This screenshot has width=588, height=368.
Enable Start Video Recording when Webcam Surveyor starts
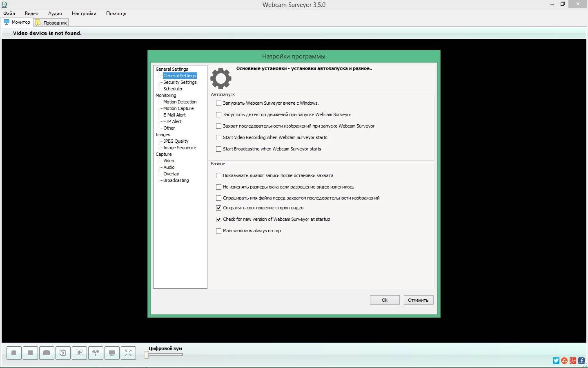click(x=218, y=138)
